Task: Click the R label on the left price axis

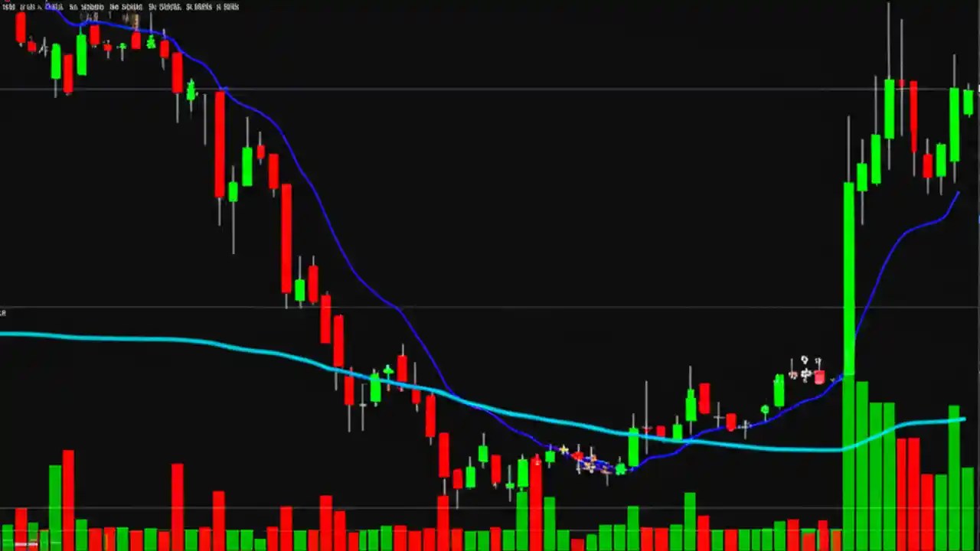Action: pos(3,312)
